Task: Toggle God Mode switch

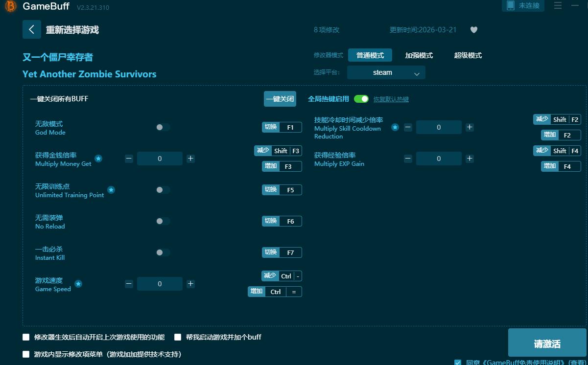Action: (163, 127)
